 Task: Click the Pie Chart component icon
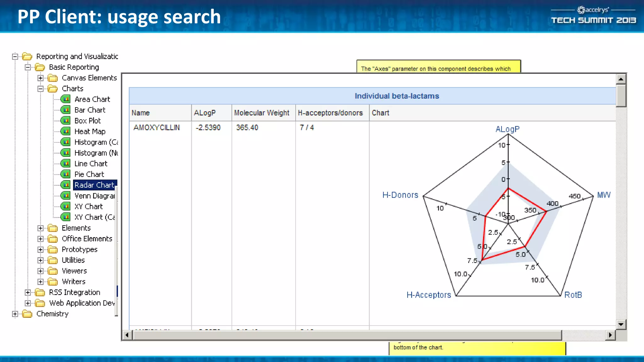point(65,174)
